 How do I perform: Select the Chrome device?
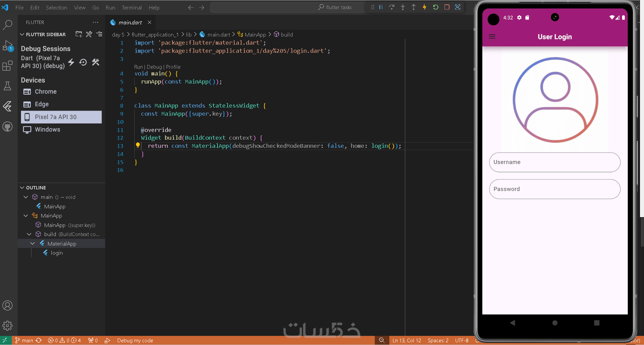pyautogui.click(x=61, y=92)
